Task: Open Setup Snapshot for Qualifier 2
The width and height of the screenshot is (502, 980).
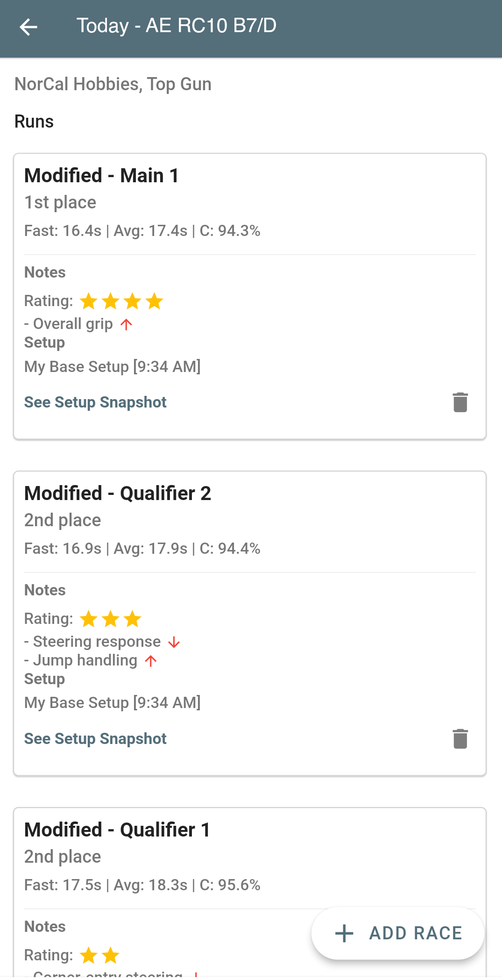Action: (95, 739)
